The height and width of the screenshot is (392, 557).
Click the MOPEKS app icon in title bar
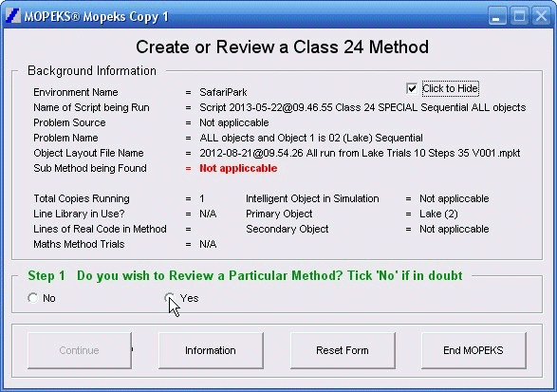click(13, 16)
